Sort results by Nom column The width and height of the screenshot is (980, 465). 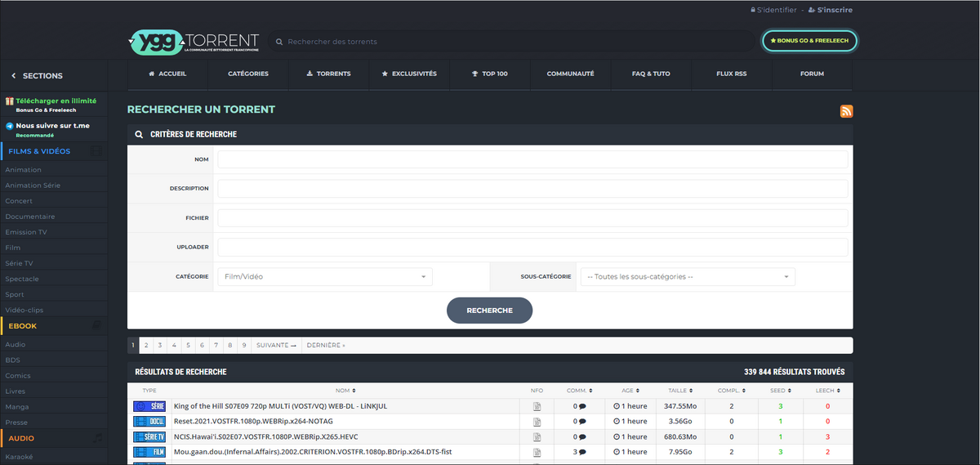345,391
